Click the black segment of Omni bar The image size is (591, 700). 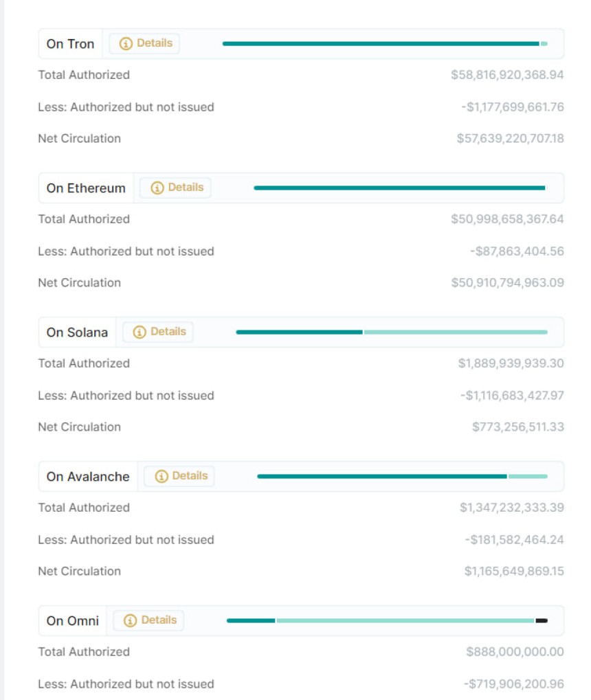(x=542, y=621)
